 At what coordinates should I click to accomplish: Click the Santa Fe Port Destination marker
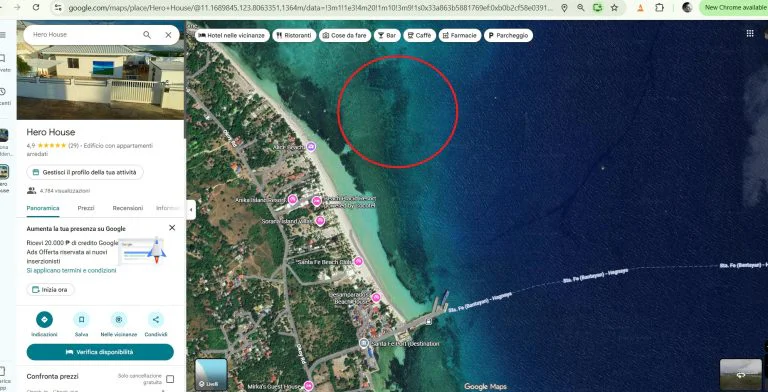[363, 343]
